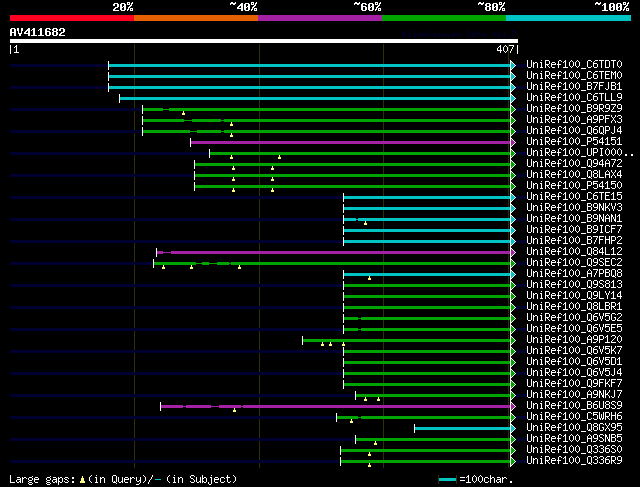Select the query name AV411682
Screen dimensions: 640x487
coord(38,32)
